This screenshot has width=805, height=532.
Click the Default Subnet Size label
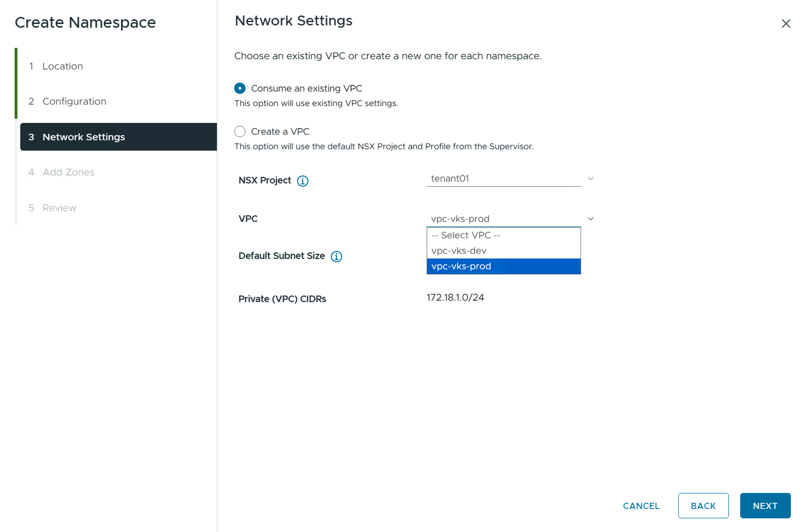[281, 256]
